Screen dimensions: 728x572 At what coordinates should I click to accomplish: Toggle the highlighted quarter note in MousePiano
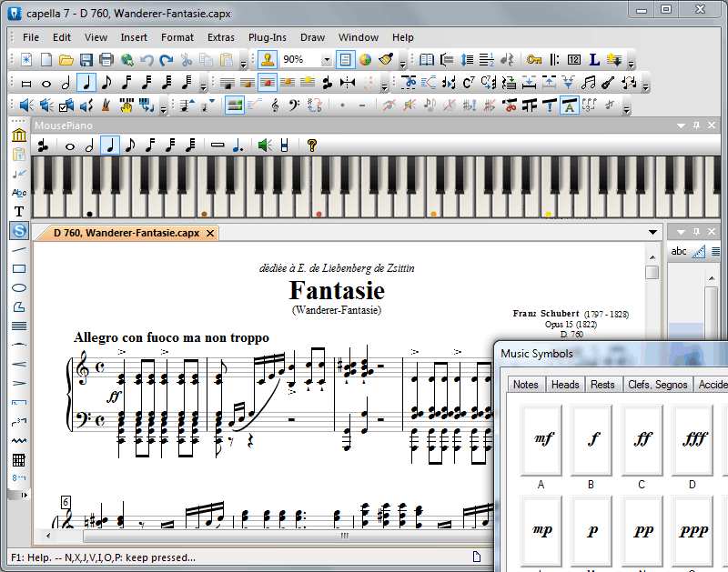(110, 146)
